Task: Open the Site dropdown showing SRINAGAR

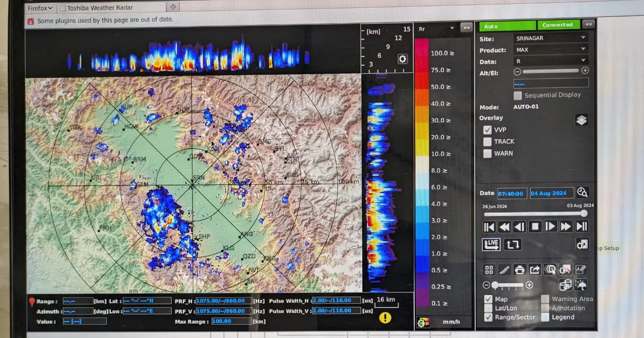Action: [551, 38]
